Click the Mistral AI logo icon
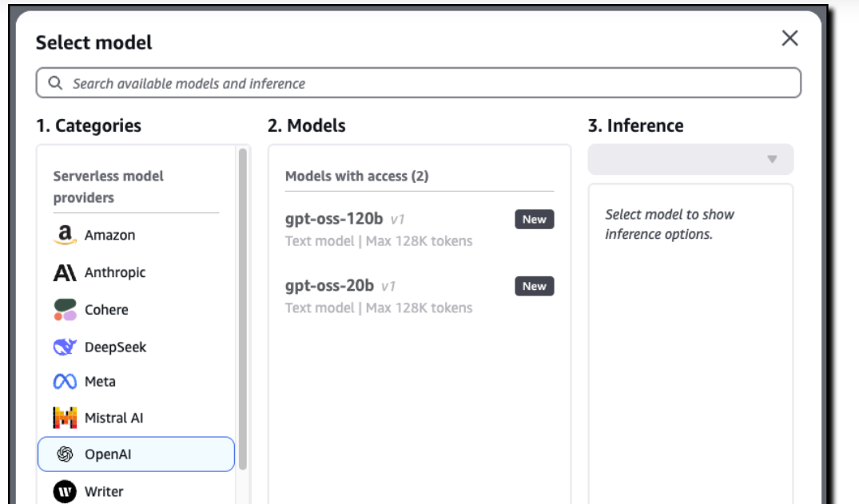This screenshot has height=504, width=859. pos(65,418)
